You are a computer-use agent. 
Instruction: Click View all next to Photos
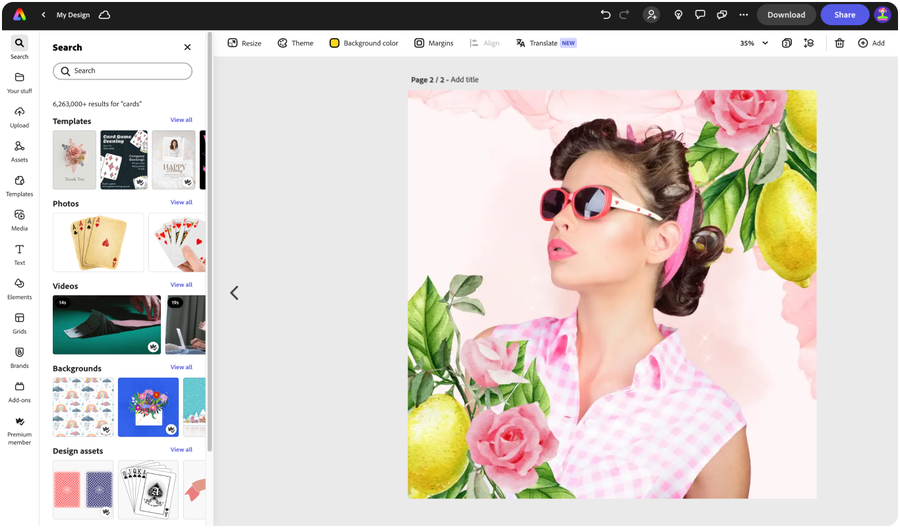pos(181,203)
